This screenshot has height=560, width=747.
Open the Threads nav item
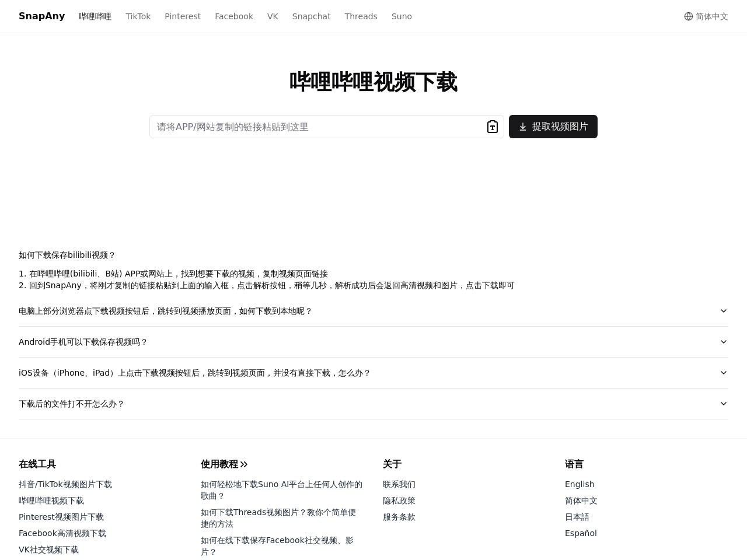(x=361, y=16)
